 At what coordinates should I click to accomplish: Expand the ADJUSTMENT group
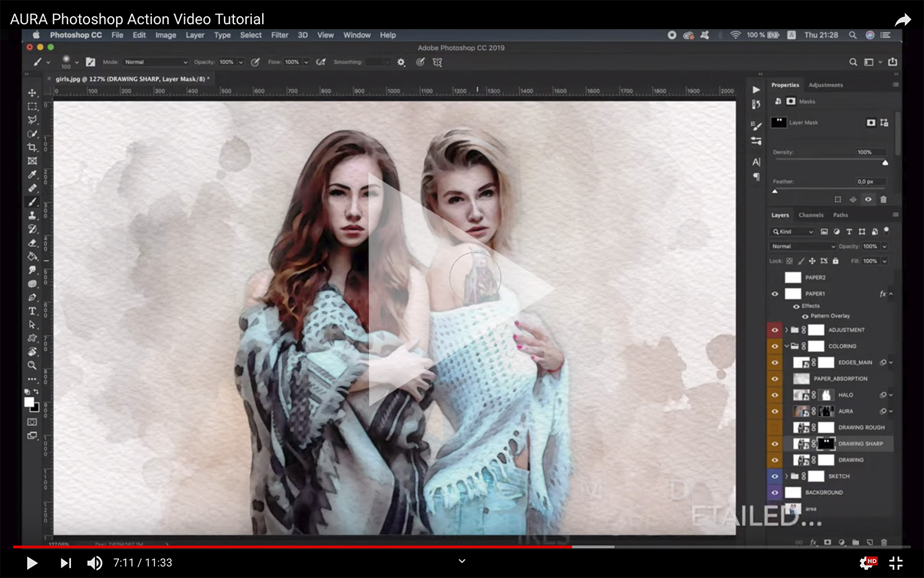point(786,330)
